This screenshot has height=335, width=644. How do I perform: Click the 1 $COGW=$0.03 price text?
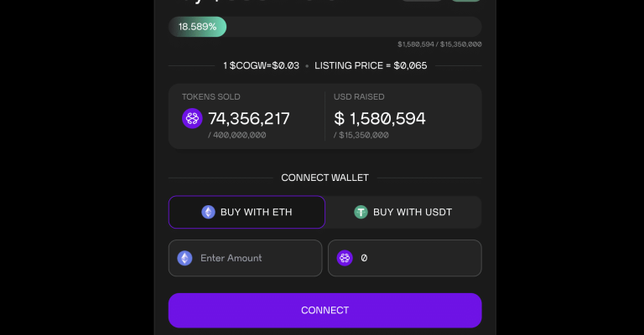[x=262, y=65]
